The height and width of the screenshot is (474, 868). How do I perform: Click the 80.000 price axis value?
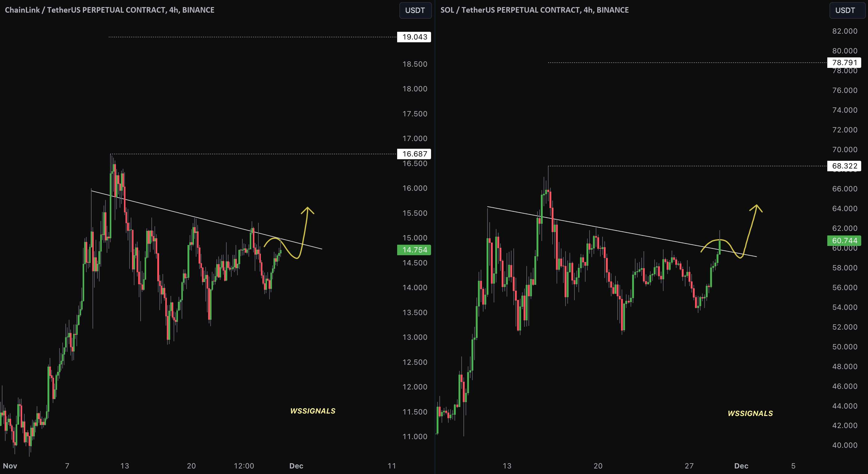point(845,51)
